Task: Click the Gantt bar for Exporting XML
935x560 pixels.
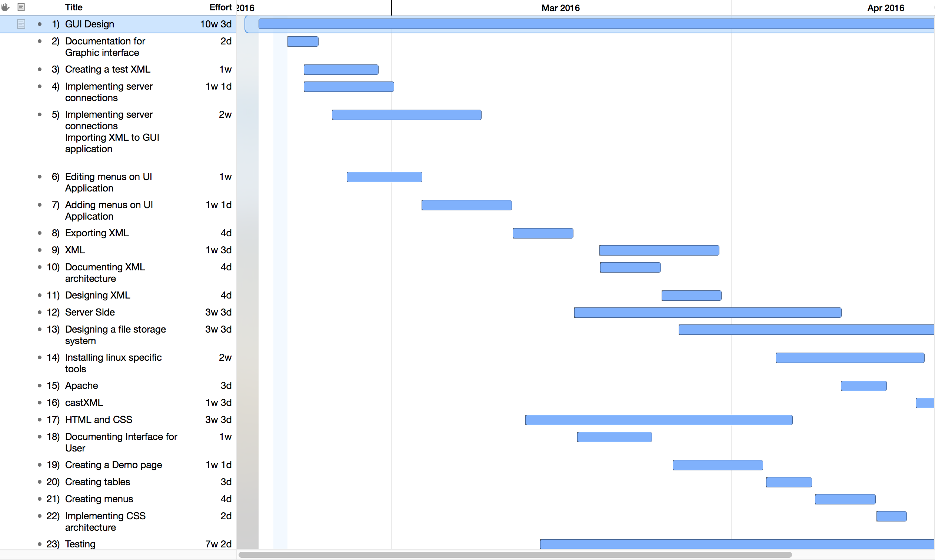Action: click(x=543, y=233)
